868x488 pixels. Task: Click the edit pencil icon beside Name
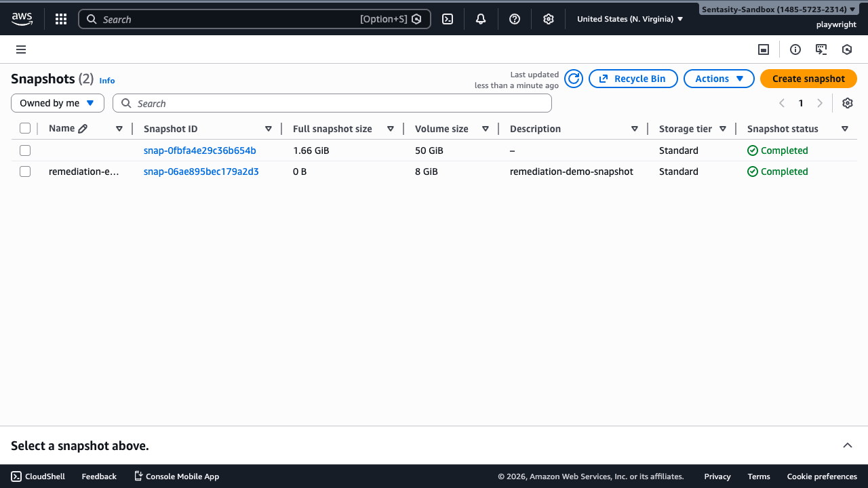coord(83,129)
